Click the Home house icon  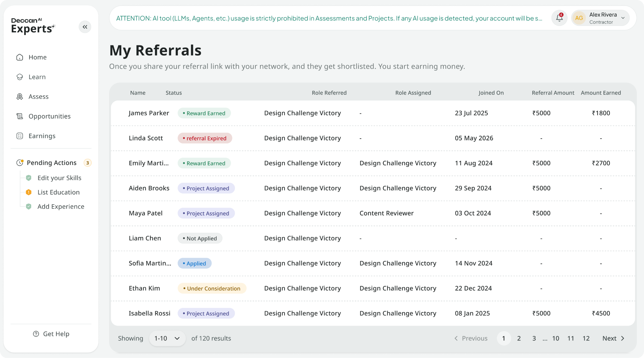(20, 57)
